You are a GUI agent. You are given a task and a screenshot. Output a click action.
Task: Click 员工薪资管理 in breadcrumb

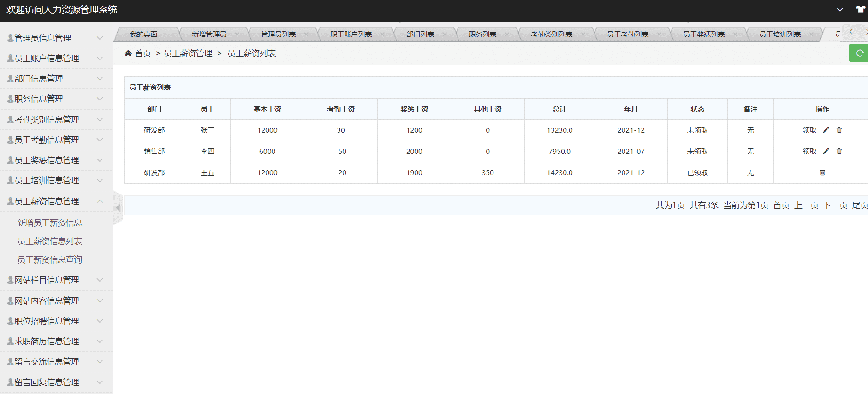click(188, 53)
